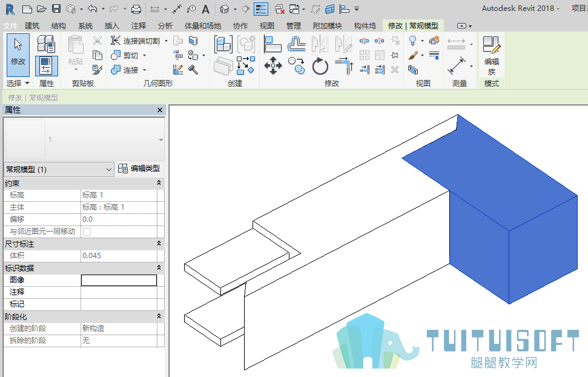This screenshot has height=377, width=588.
Task: Select the Copy tool icon
Action: [296, 65]
